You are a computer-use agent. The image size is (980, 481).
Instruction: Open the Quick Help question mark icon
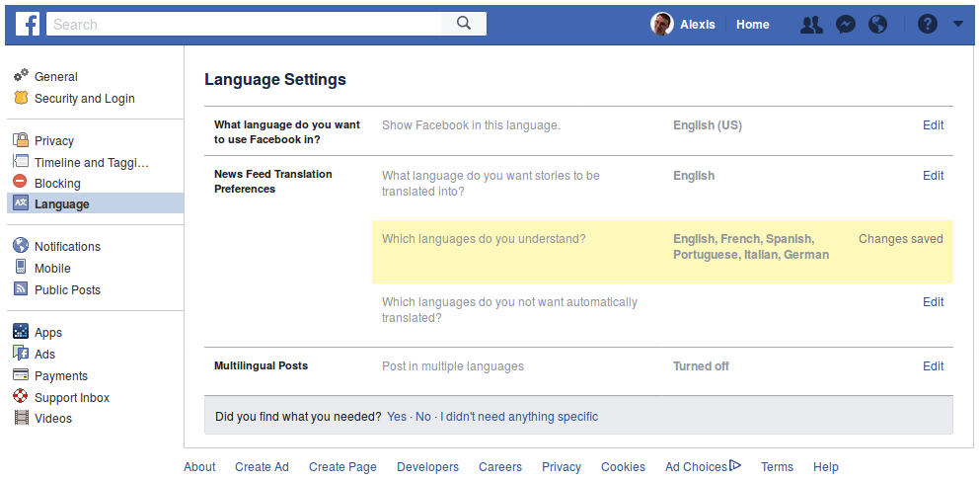pyautogui.click(x=928, y=25)
